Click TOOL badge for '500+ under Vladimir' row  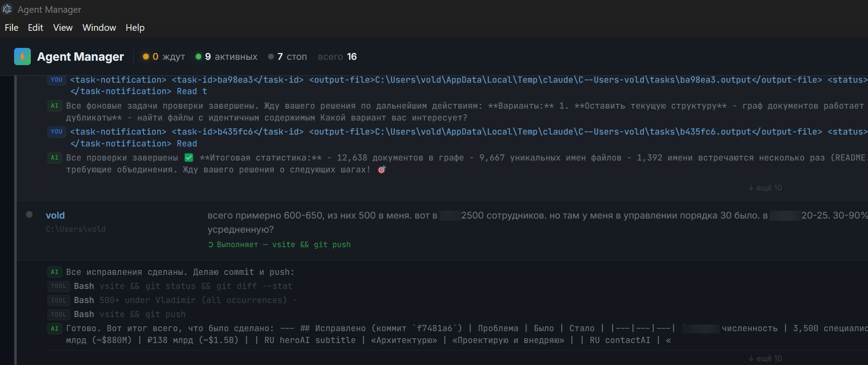[x=59, y=300]
